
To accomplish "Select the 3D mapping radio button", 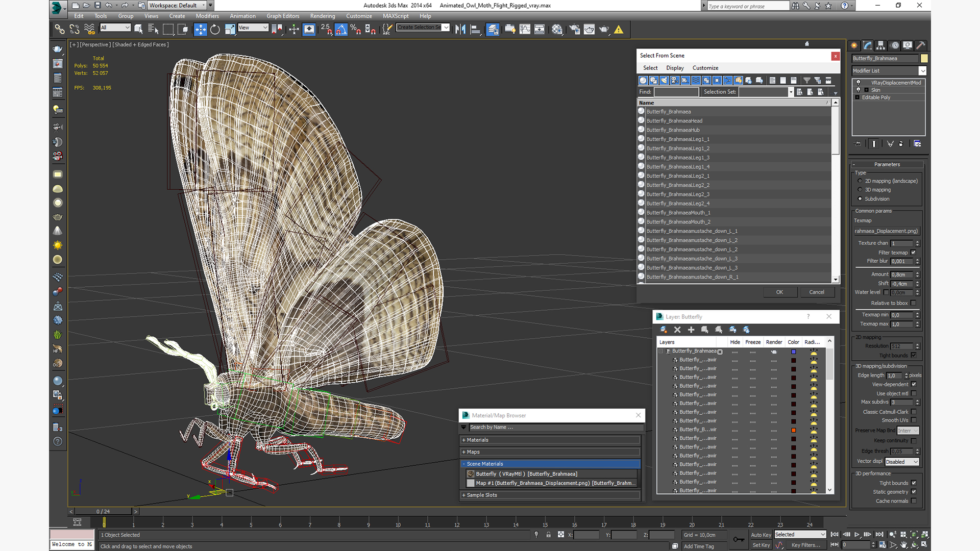I will (860, 190).
